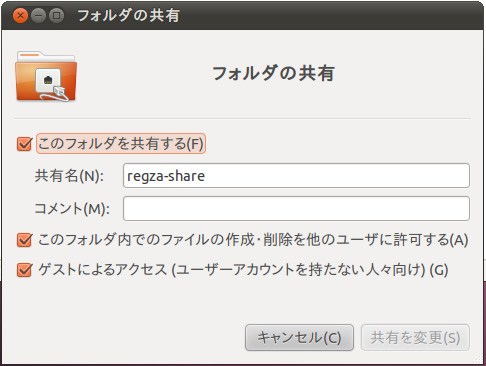Disable the ゲストによるアクセス checkbox
The height and width of the screenshot is (366, 486).
point(24,270)
